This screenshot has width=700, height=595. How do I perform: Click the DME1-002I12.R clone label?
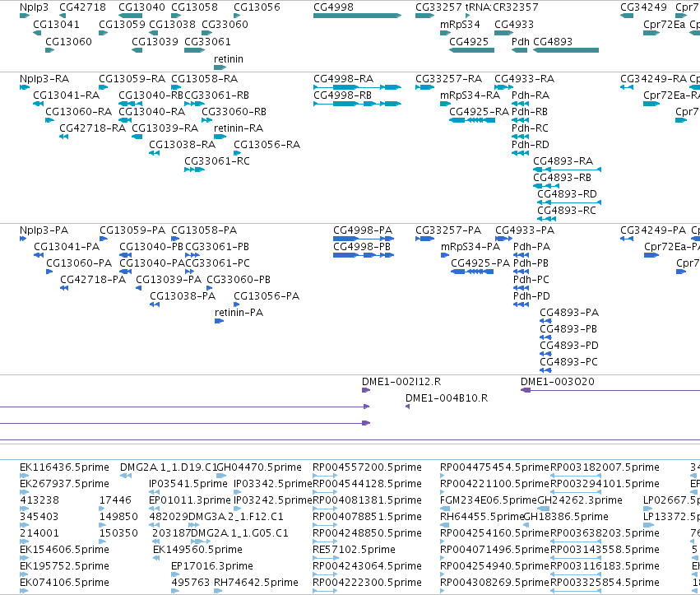401,382
